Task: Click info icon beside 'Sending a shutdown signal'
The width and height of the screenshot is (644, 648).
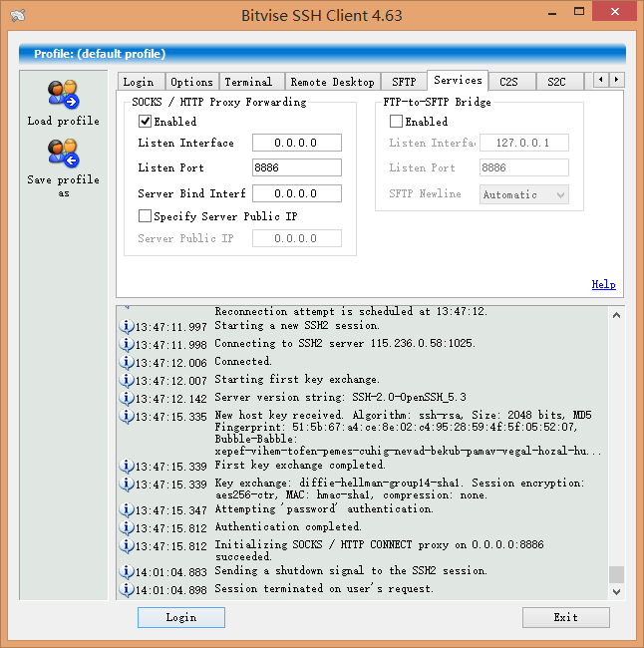Action: coord(127,571)
